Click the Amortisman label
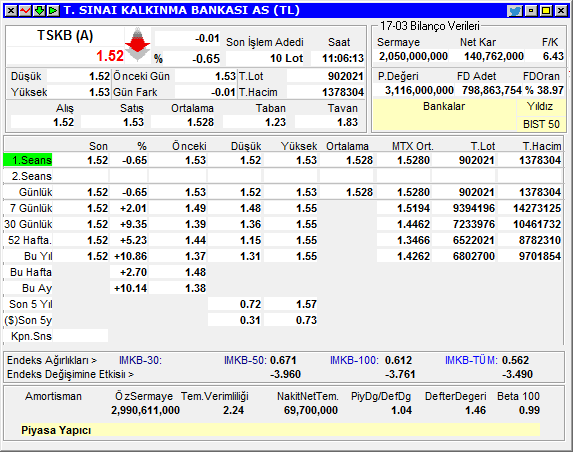The width and height of the screenshot is (573, 452). [x=53, y=396]
